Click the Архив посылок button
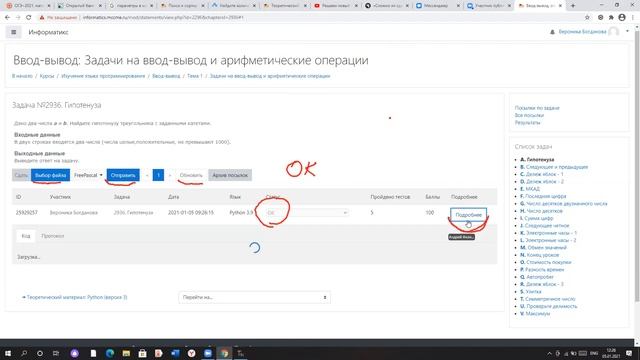Screen dimensions: 640x360 [x=230, y=175]
